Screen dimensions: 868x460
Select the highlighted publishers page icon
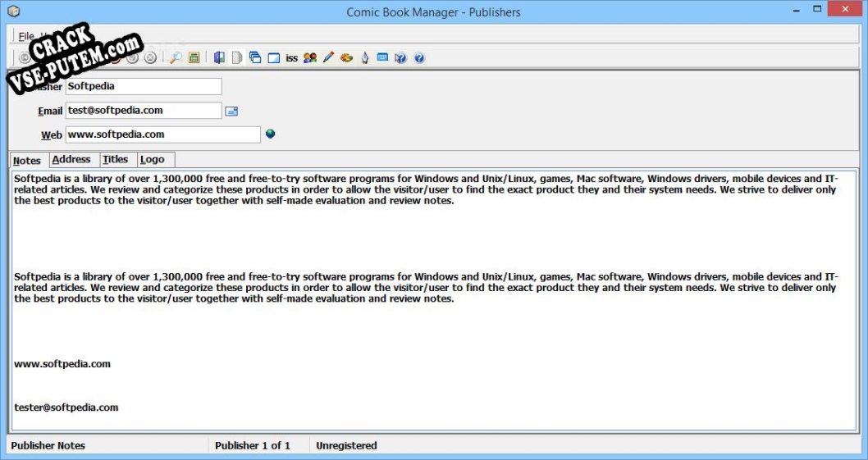pos(237,57)
